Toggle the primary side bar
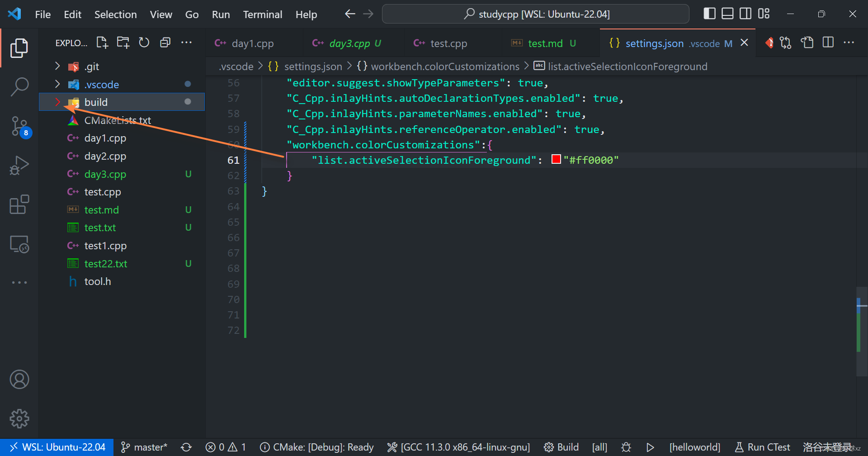 pos(710,14)
